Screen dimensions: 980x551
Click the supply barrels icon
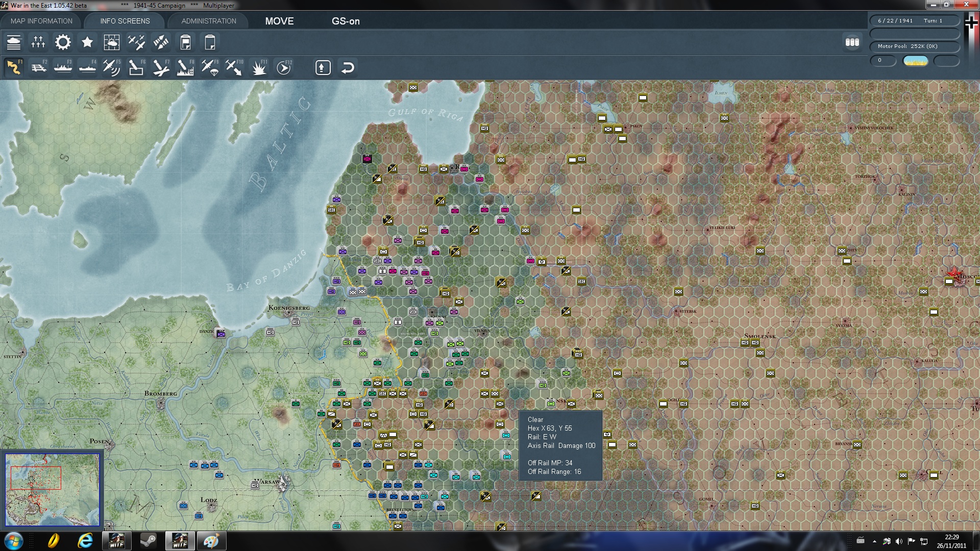tap(852, 42)
